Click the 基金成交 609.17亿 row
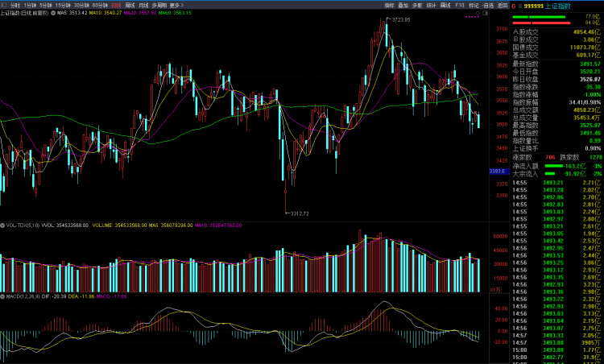The width and height of the screenshot is (604, 364). (x=556, y=55)
